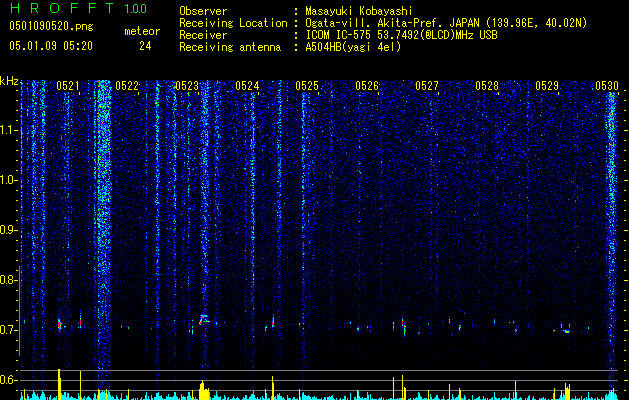This screenshot has height=400, width=629.
Task: Click the meteor count value 24
Action: (145, 46)
